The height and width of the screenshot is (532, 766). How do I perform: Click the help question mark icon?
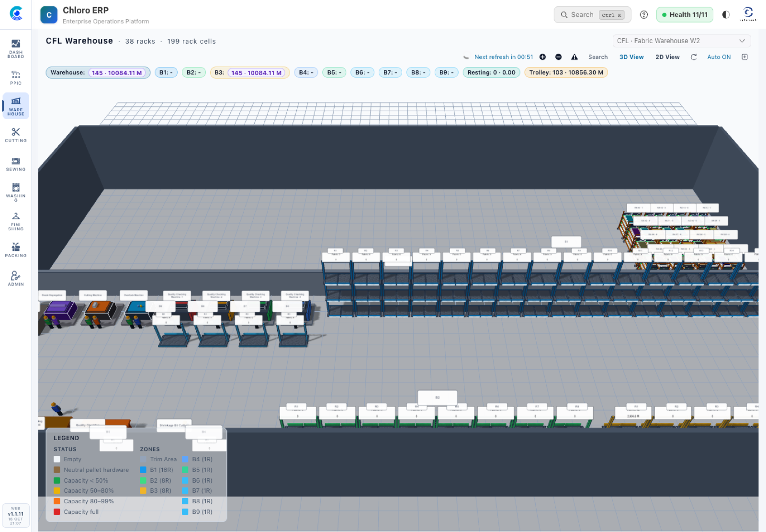click(x=644, y=15)
